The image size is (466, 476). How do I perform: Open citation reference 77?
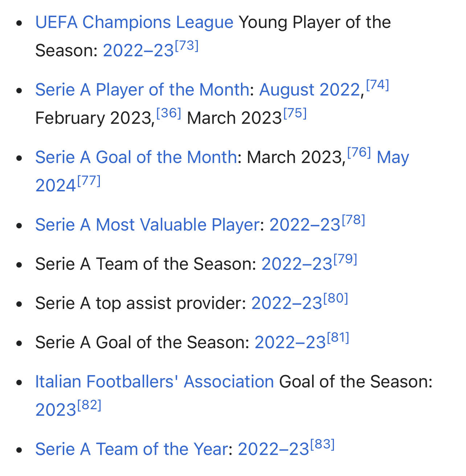click(x=89, y=181)
